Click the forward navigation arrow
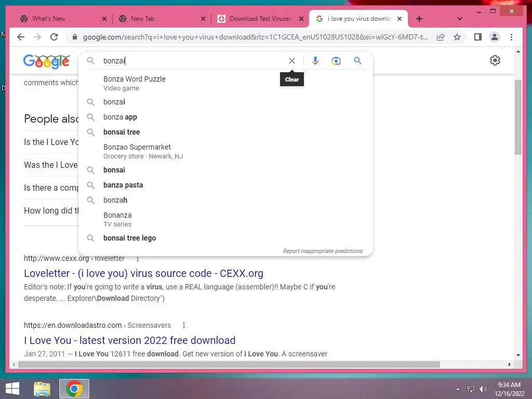The image size is (532, 399). pos(37,37)
